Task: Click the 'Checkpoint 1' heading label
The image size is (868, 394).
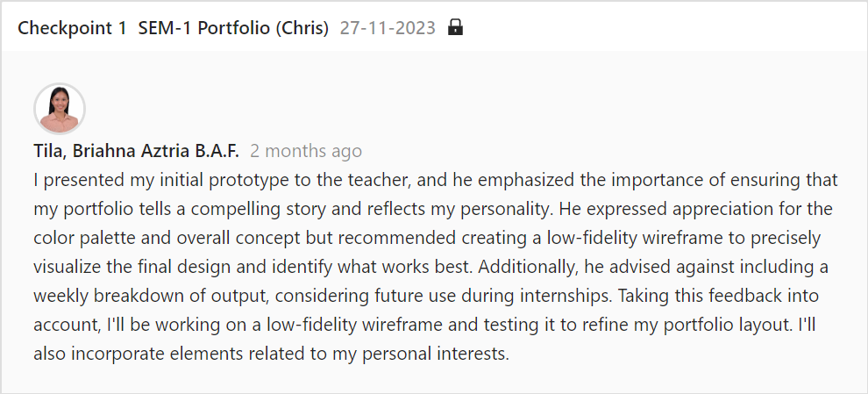Action: tap(72, 28)
